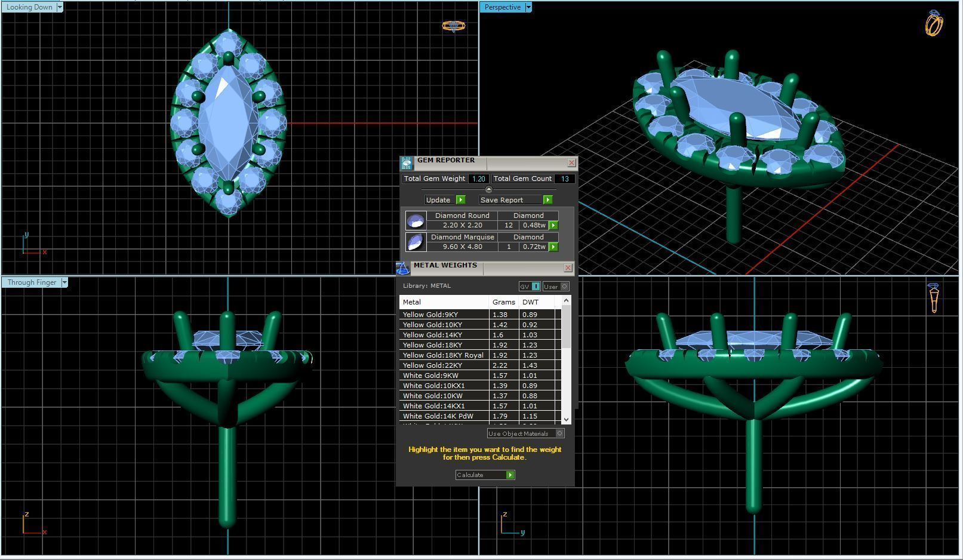963x560 pixels.
Task: Open Perspective viewport dropdown
Action: (528, 7)
